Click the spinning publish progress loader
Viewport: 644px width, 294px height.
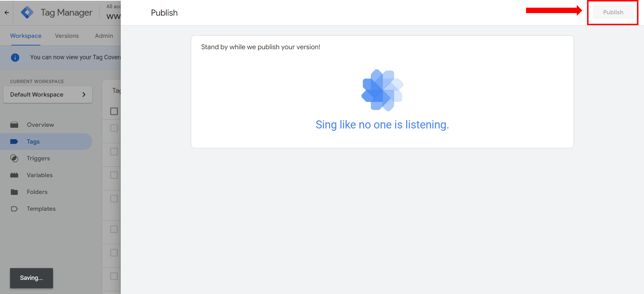[x=382, y=90]
